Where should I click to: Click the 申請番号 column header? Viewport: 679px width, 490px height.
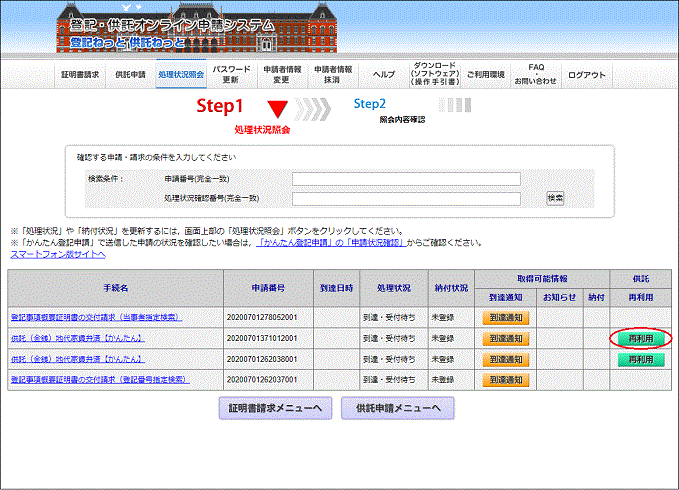click(x=268, y=288)
